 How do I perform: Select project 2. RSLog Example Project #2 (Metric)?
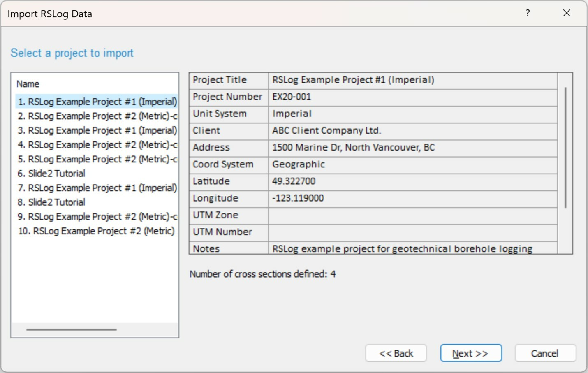[97, 116]
